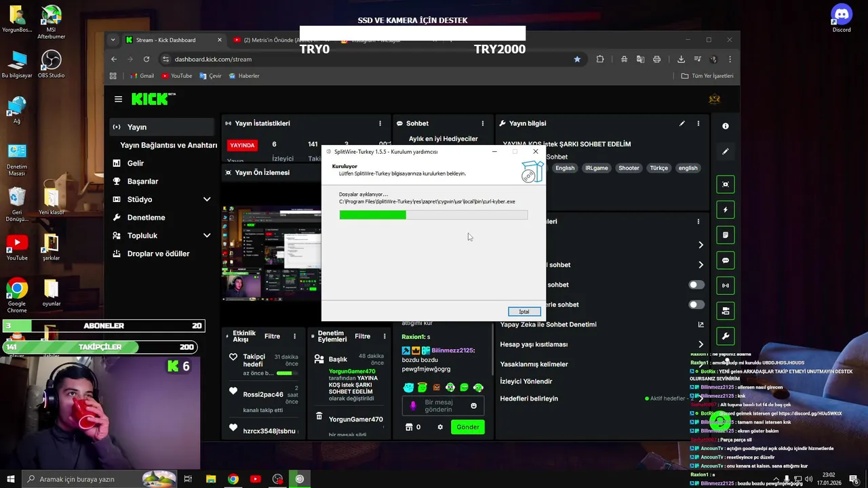Click the chat bubble icon in right sidebar

tap(726, 260)
